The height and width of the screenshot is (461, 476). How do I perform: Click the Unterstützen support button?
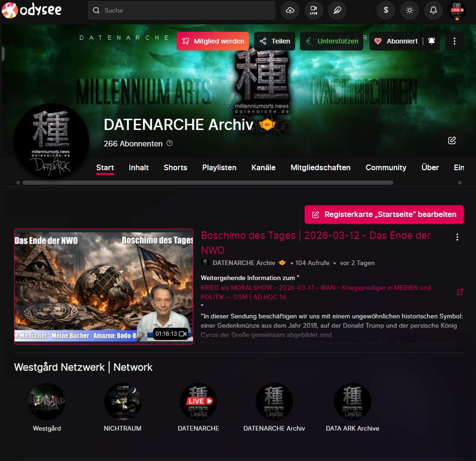[x=332, y=41]
